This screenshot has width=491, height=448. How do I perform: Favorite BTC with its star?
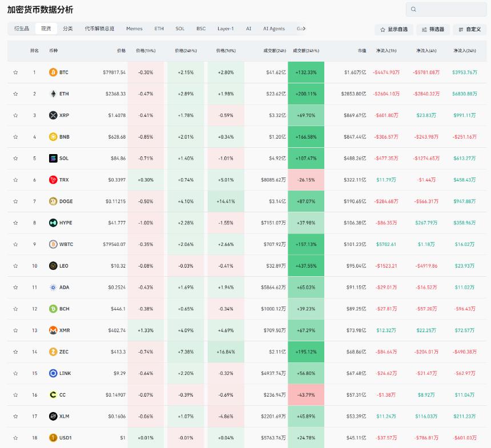15,72
